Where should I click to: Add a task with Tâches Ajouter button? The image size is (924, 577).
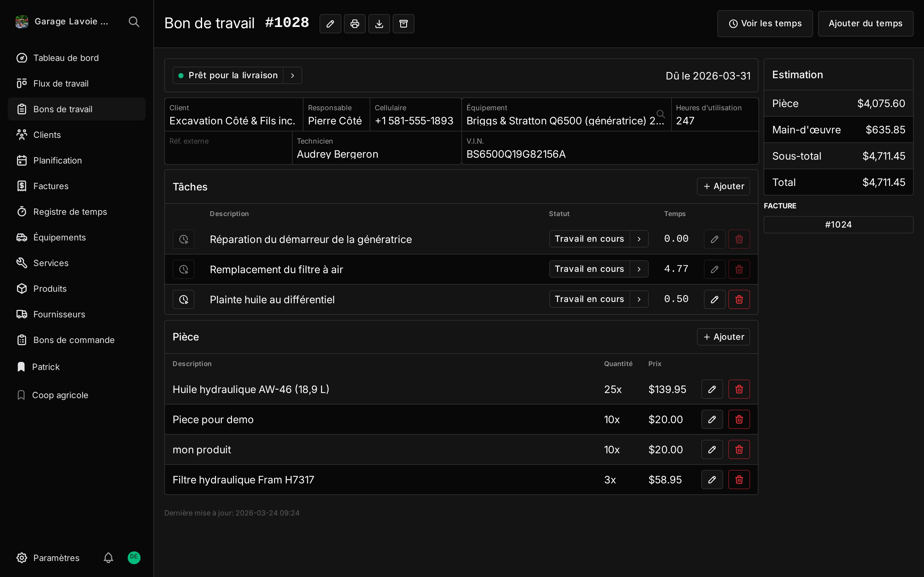tap(723, 186)
